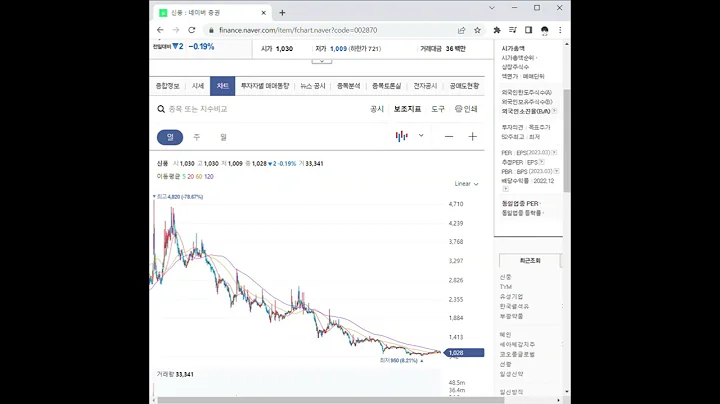Switch to the 종목분석 tab
The height and width of the screenshot is (404, 720).
pyautogui.click(x=349, y=86)
